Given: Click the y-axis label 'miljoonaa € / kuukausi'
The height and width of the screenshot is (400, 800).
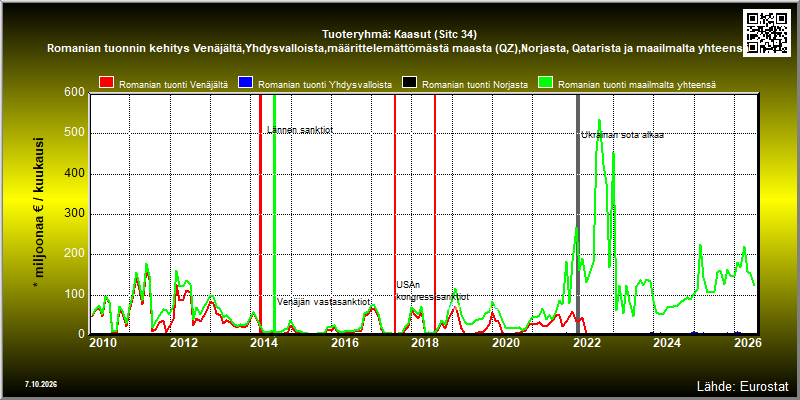Looking at the screenshot, I should coord(39,214).
